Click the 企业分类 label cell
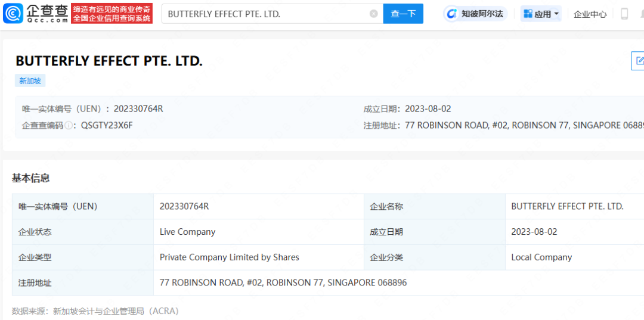644x320 pixels. coord(435,257)
